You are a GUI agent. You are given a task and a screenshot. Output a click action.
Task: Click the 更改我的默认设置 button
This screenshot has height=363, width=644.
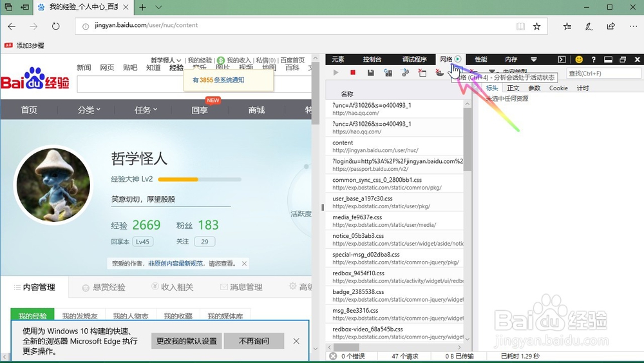pos(187,341)
